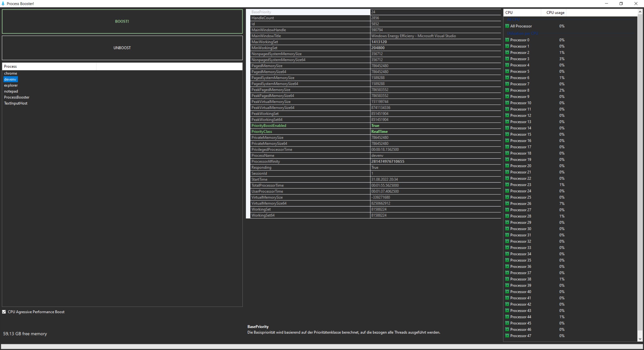Click the Processor 33 chip icon
644x350 pixels.
[x=507, y=248]
